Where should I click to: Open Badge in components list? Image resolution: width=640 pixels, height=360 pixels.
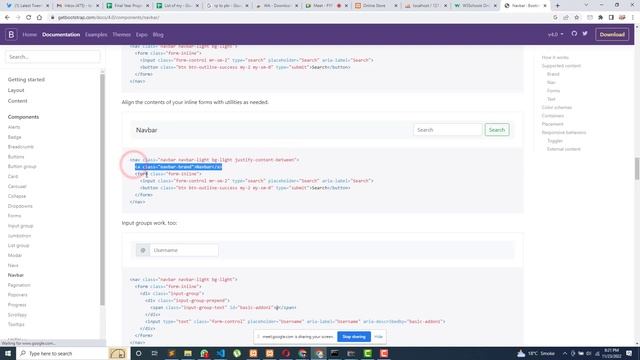[x=14, y=137]
